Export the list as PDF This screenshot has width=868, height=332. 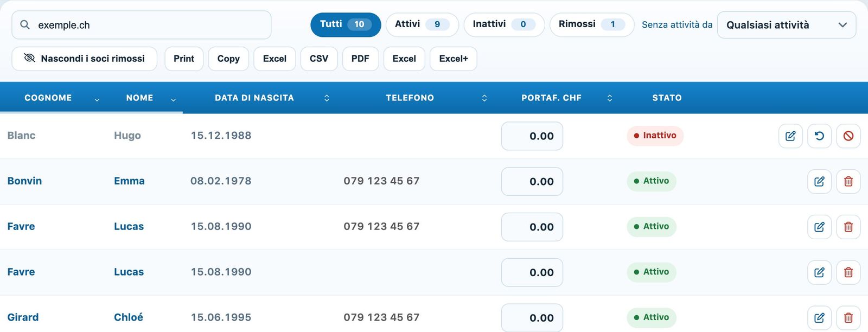pyautogui.click(x=360, y=59)
